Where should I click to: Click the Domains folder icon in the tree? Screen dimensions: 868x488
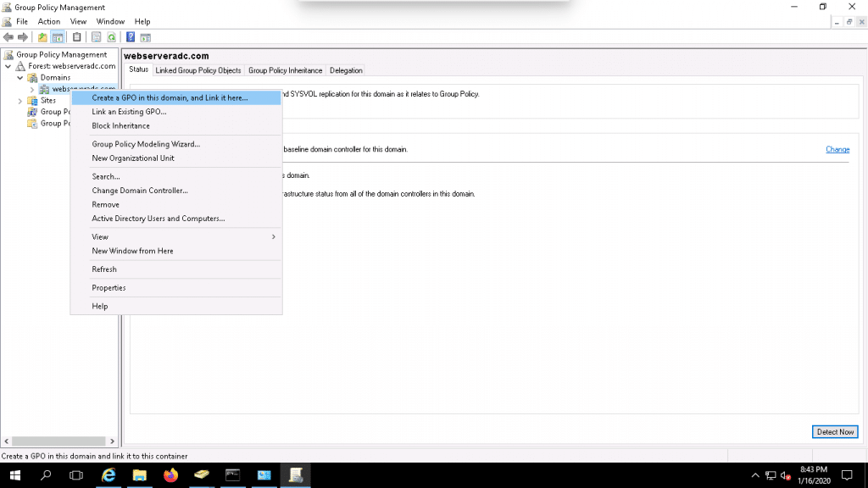click(x=33, y=77)
